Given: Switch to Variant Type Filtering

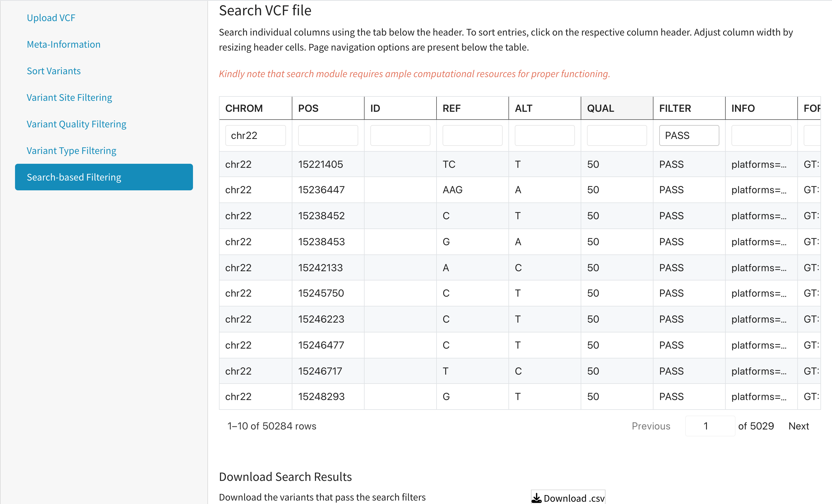Looking at the screenshot, I should 71,150.
